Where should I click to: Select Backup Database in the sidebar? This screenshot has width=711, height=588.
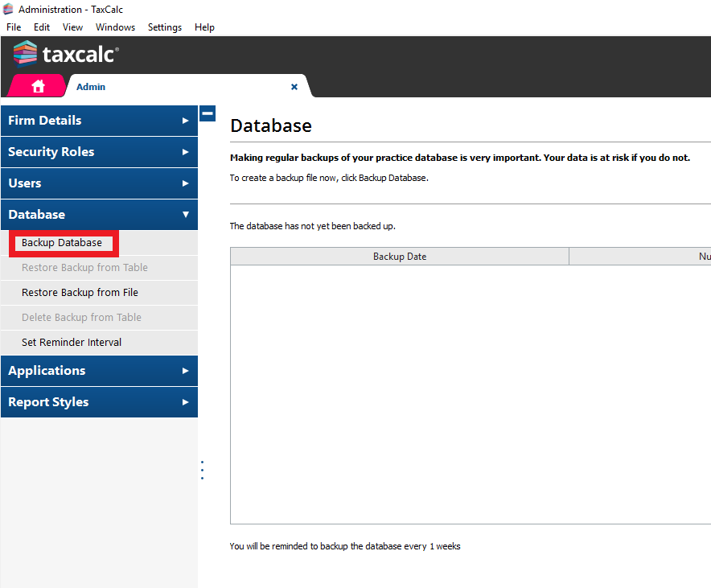pos(64,242)
